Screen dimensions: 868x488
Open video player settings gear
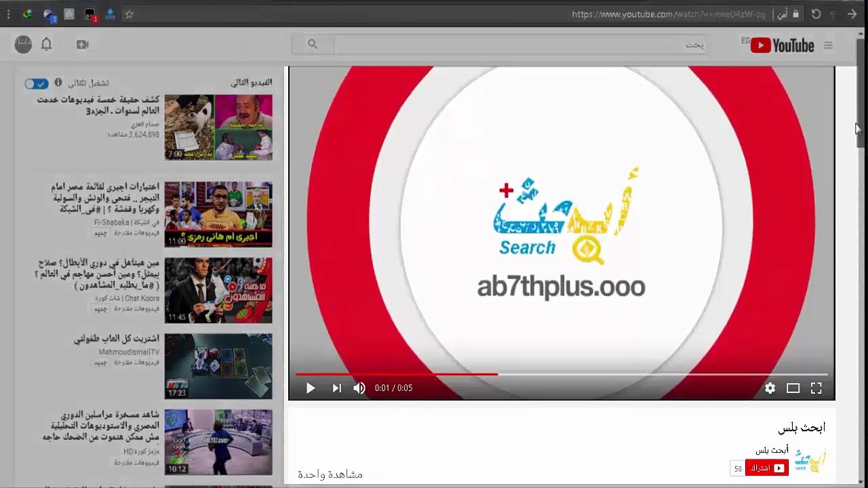770,388
